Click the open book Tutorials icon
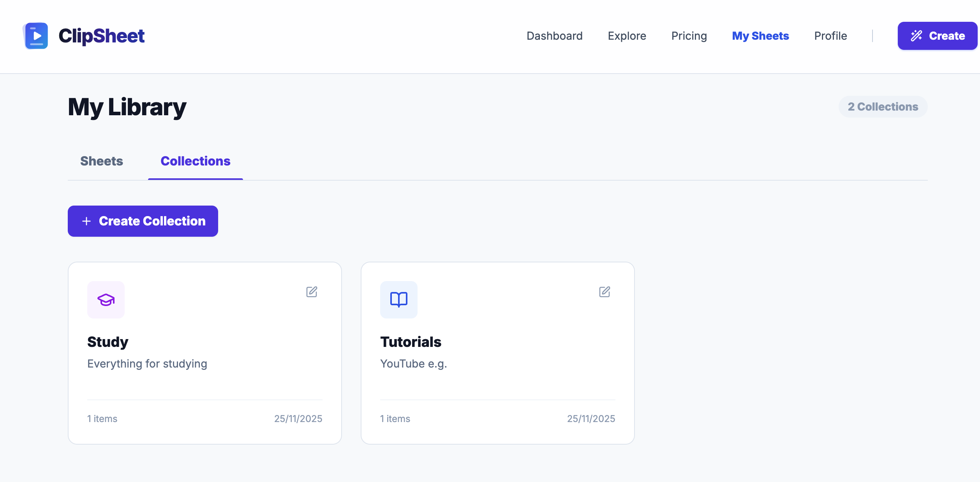The image size is (980, 482). click(x=398, y=300)
